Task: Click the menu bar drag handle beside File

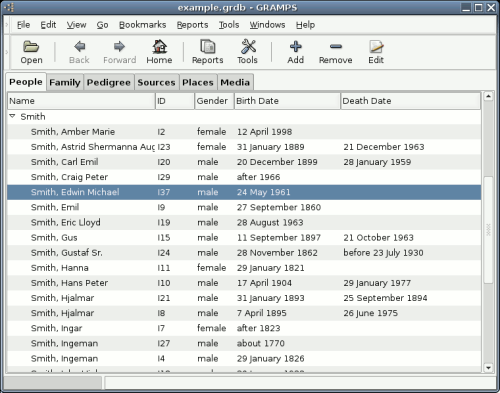Action: coord(7,25)
